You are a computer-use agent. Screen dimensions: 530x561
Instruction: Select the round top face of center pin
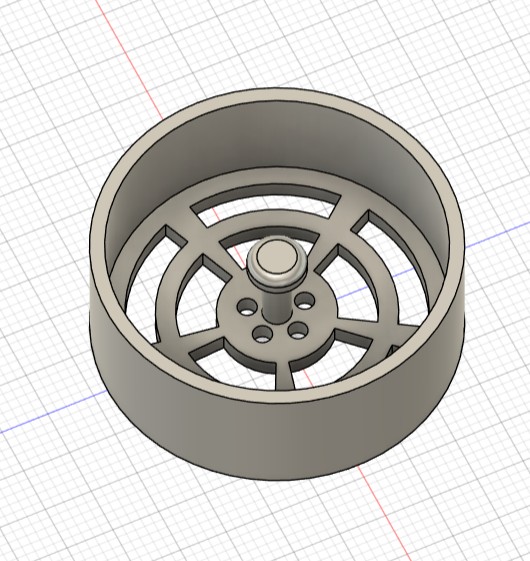click(x=276, y=258)
